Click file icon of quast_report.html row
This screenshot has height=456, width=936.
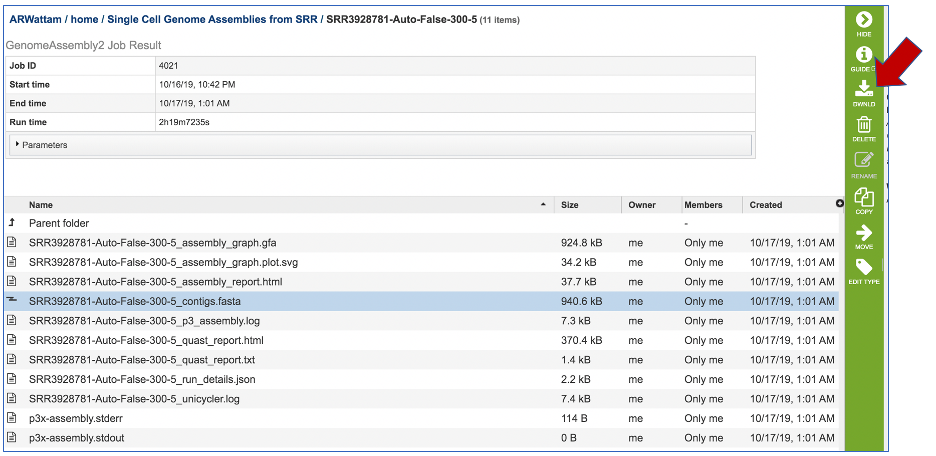click(x=11, y=340)
